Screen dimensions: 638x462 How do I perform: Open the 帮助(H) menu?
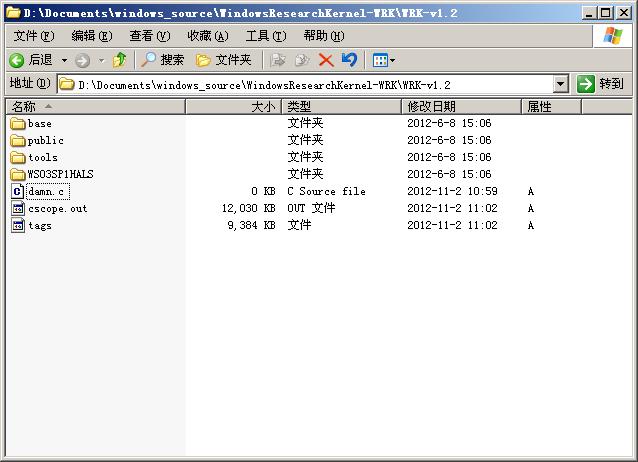[323, 36]
